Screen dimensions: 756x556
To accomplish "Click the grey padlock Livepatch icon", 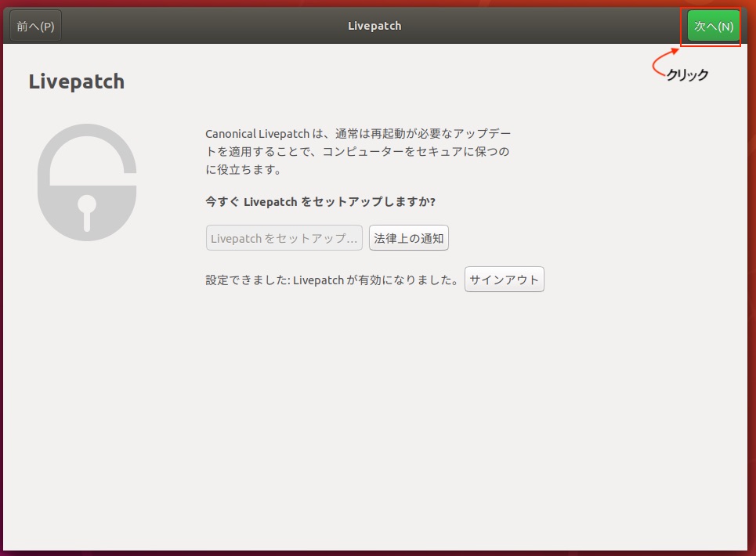I will (x=87, y=182).
